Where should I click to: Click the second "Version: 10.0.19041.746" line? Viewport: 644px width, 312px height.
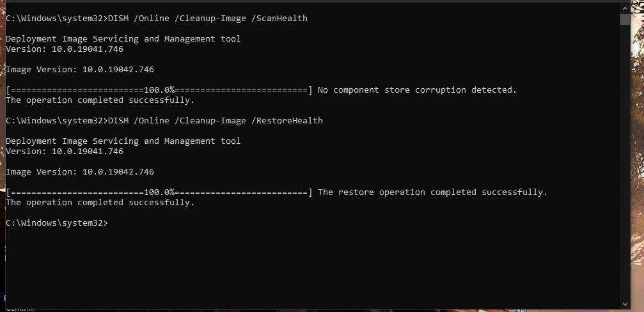pos(65,152)
